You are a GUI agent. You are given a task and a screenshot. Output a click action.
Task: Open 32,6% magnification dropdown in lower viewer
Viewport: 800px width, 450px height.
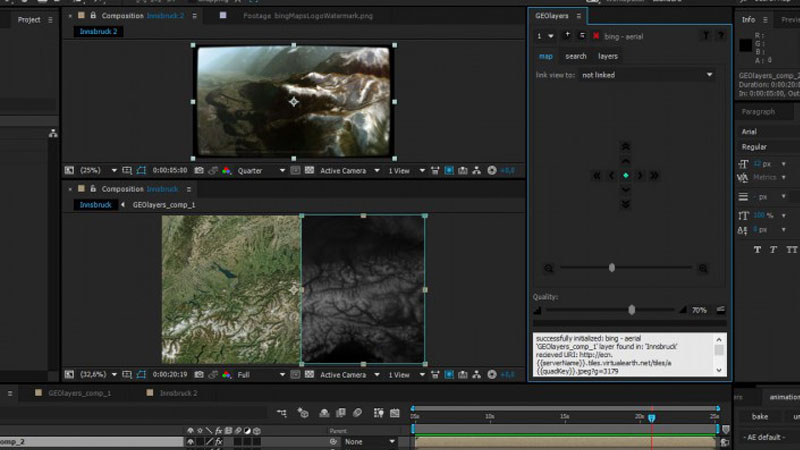click(98, 374)
